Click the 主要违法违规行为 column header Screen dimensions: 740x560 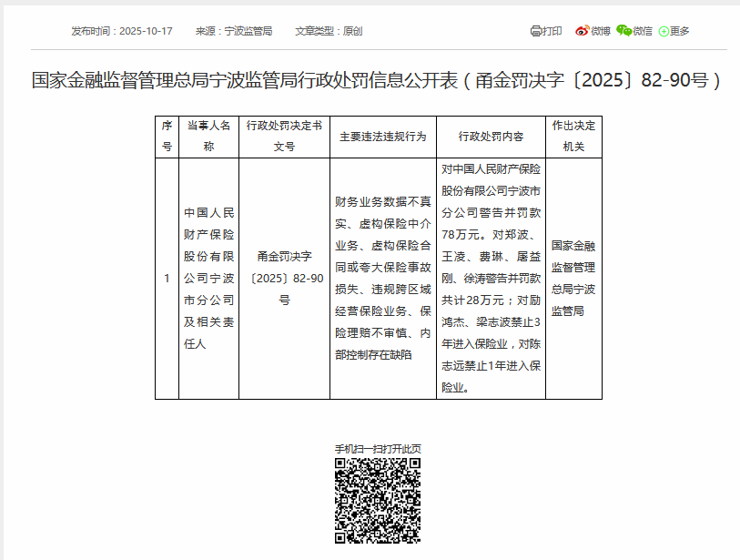tap(382, 137)
